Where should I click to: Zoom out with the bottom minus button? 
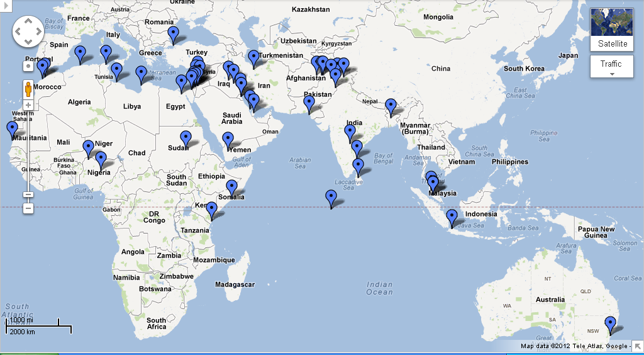[28, 208]
